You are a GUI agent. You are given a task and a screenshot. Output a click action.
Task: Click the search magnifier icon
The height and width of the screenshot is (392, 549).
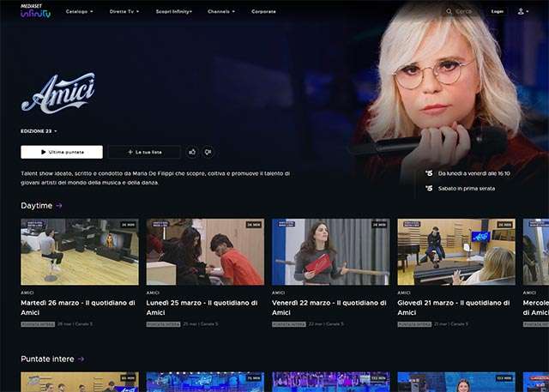pyautogui.click(x=449, y=11)
